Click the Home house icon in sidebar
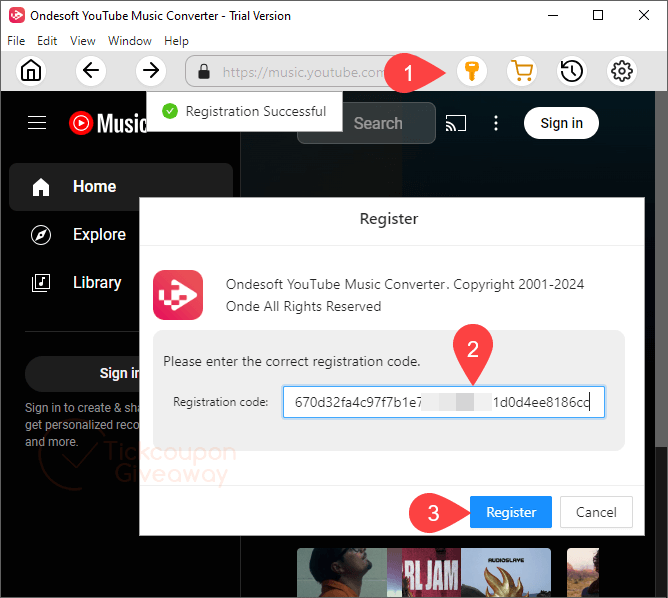The width and height of the screenshot is (668, 598). click(41, 187)
